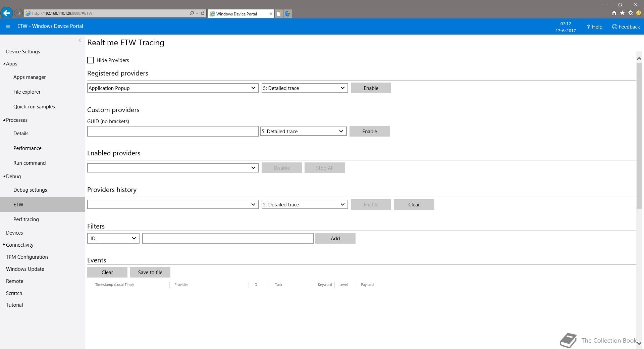Open TPM Configuration page

pos(27,257)
